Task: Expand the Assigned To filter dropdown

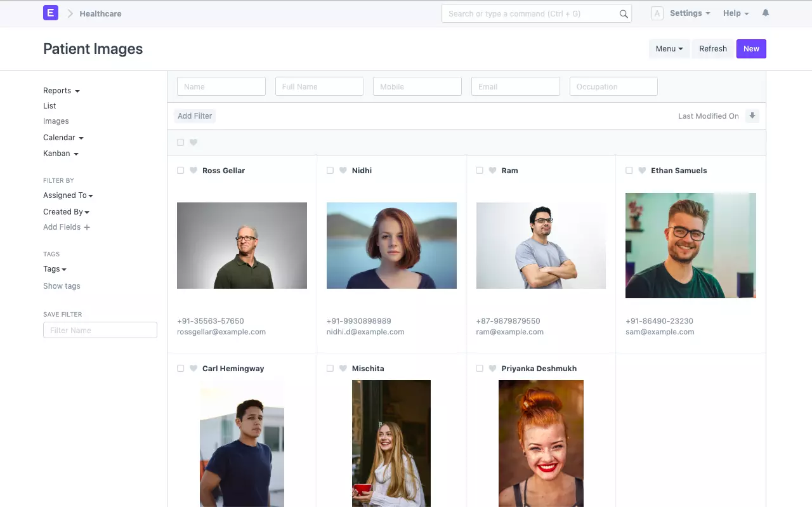Action: click(x=68, y=195)
